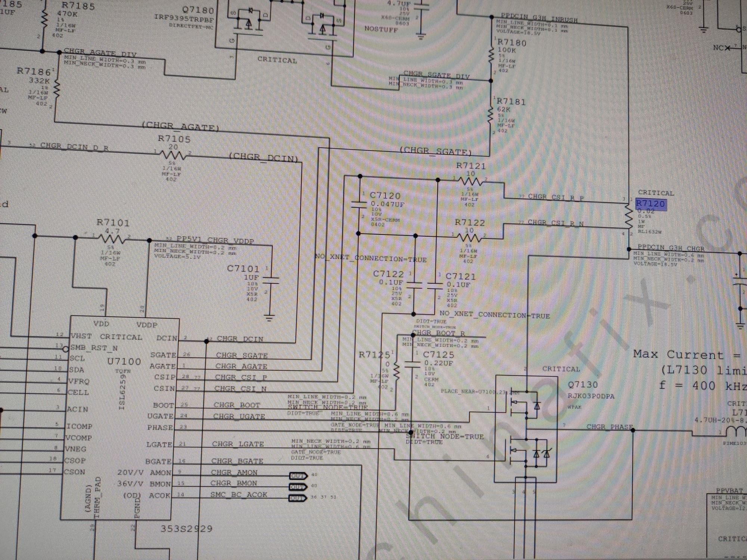Click the CHGR_SGATE_DIV net label
Image resolution: width=747 pixels, height=560 pixels.
click(x=436, y=75)
